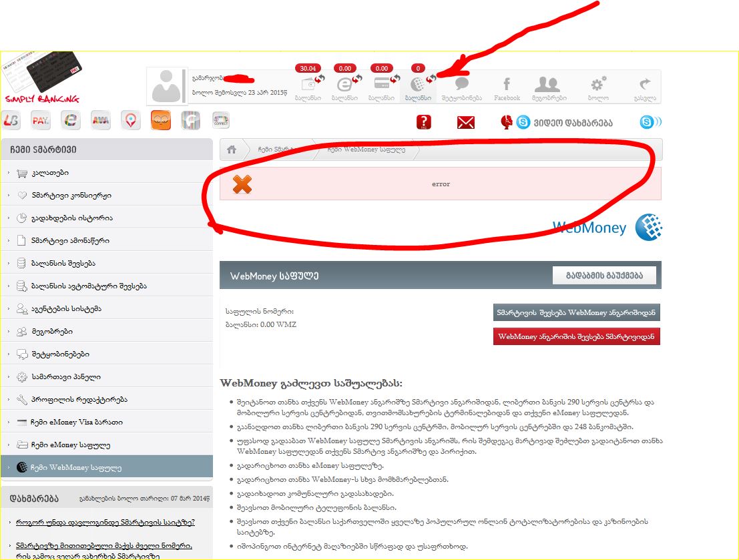Open the wallet balance icon showing 30.04

[308, 85]
